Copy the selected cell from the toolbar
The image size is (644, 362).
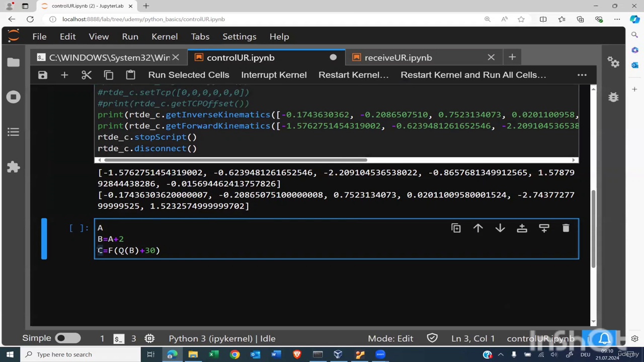click(109, 75)
